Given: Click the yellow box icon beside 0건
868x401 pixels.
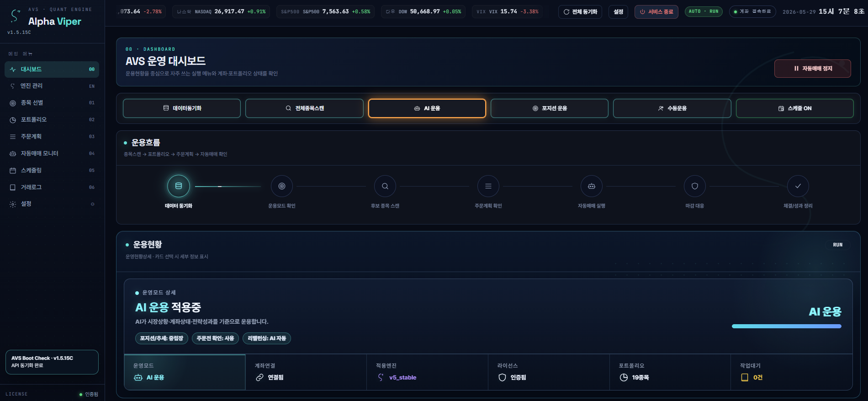Looking at the screenshot, I should pyautogui.click(x=745, y=378).
